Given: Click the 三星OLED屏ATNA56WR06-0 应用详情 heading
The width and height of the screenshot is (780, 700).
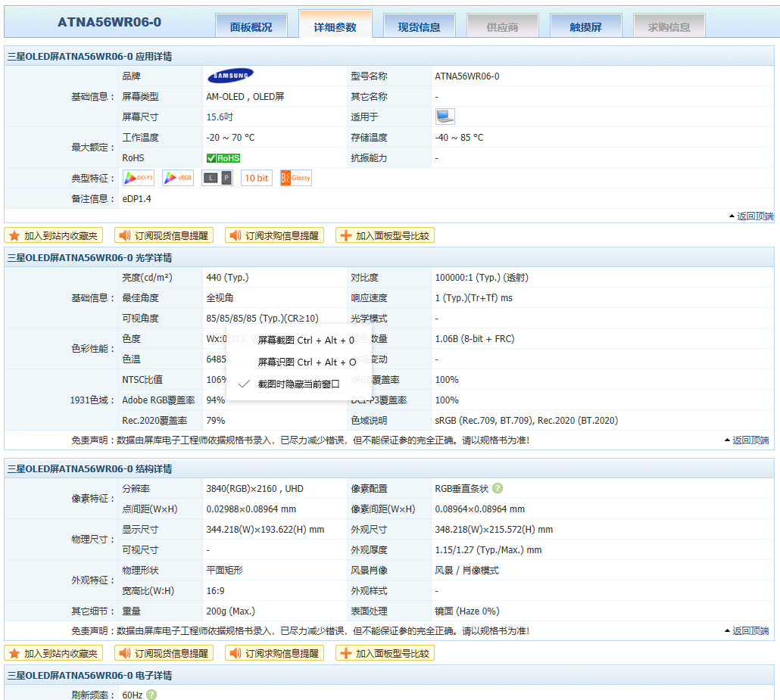Looking at the screenshot, I should coord(89,56).
